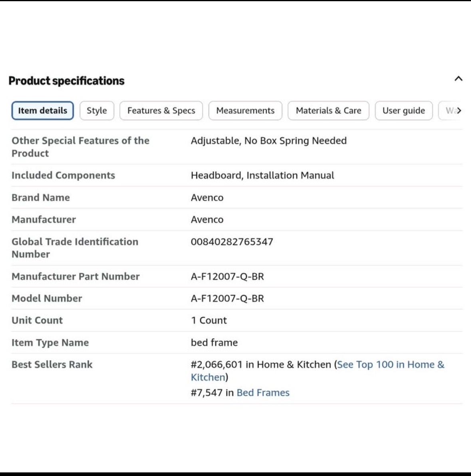
Task: Switch to the Style tab
Action: point(97,110)
